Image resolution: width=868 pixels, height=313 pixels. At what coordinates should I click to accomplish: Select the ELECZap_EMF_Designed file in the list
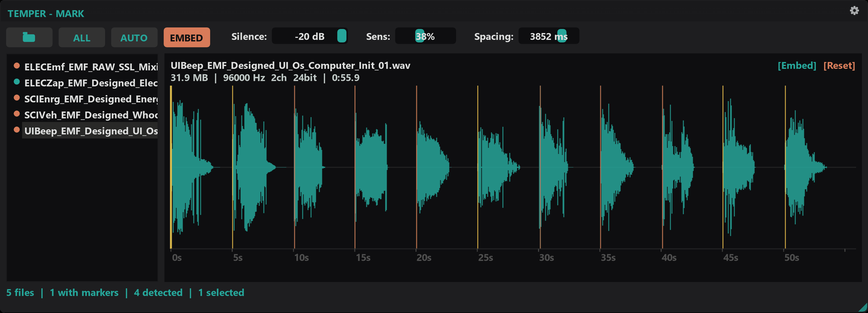91,83
